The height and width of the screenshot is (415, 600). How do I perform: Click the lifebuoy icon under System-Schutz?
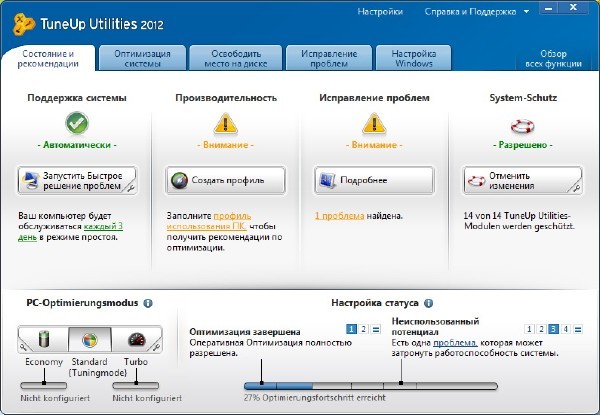tap(522, 126)
